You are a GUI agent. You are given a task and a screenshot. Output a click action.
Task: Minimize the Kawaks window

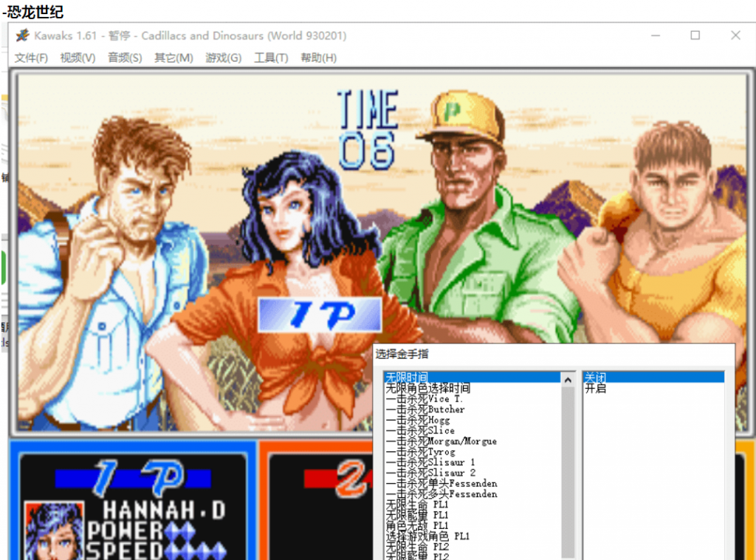[x=656, y=35]
